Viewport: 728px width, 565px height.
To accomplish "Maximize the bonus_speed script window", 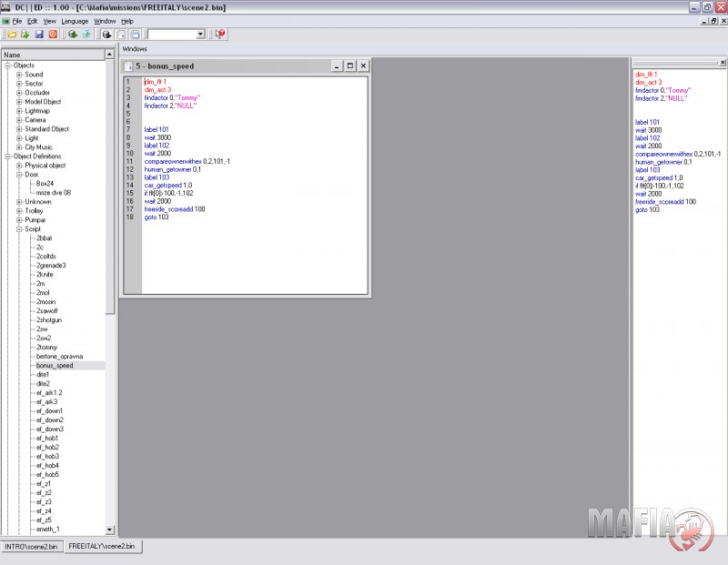I will (349, 66).
